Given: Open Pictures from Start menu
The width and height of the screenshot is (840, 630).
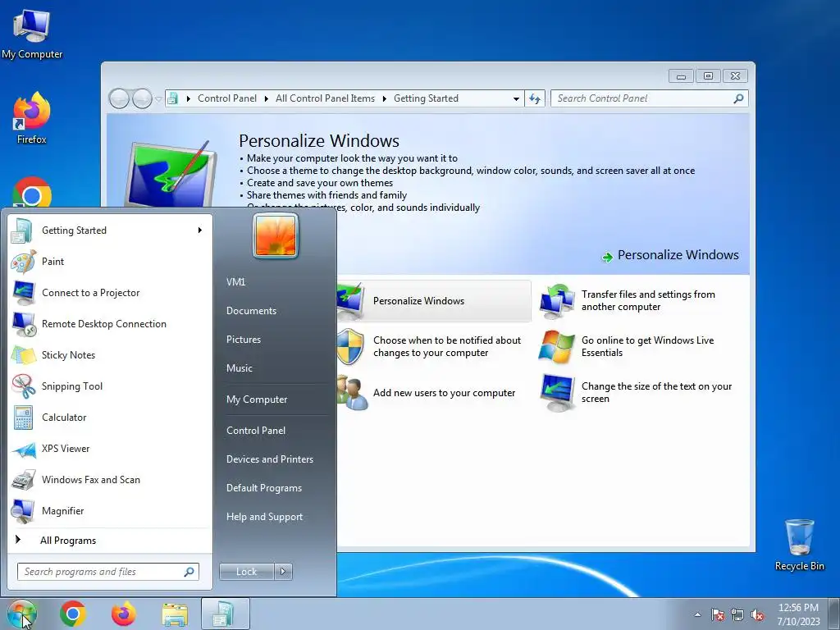Looking at the screenshot, I should [243, 340].
